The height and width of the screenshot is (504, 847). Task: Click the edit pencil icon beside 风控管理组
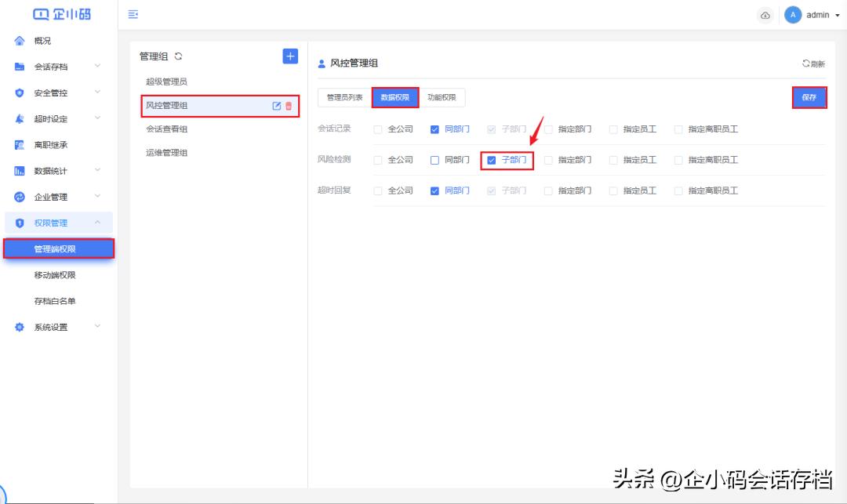tap(276, 105)
